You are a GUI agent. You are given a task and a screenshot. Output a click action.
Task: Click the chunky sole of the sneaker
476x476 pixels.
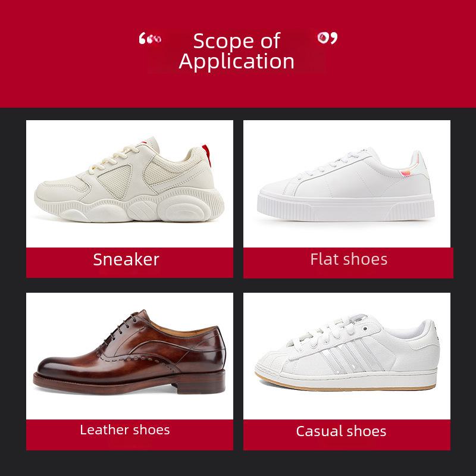click(x=129, y=206)
